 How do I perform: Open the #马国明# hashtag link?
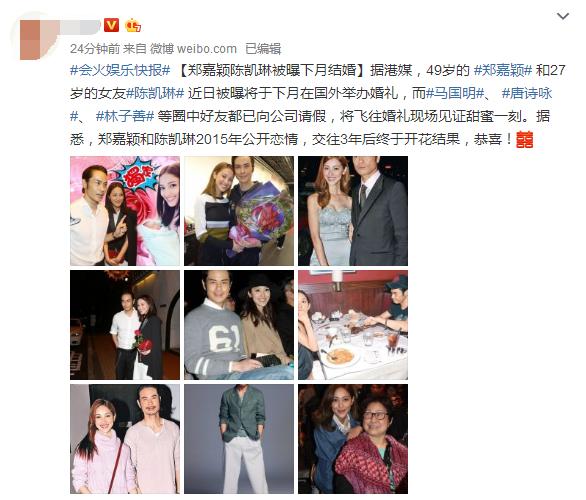(455, 93)
